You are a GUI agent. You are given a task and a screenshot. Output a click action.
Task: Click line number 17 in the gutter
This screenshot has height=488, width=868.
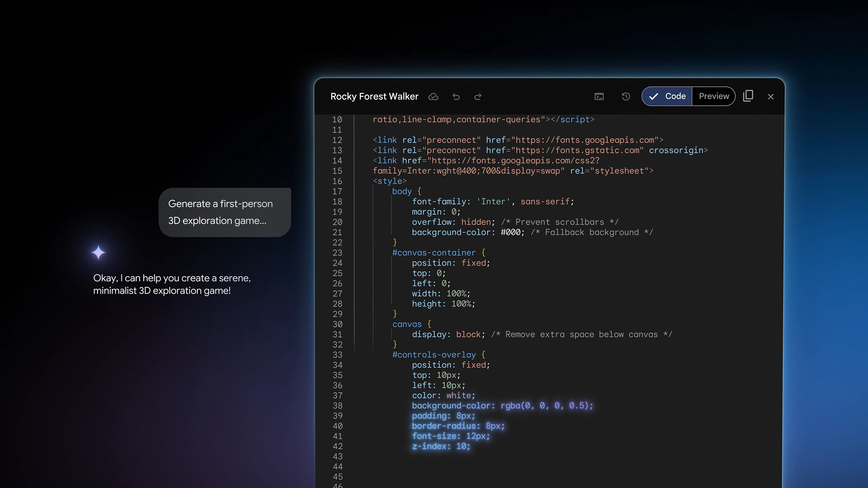[337, 192]
